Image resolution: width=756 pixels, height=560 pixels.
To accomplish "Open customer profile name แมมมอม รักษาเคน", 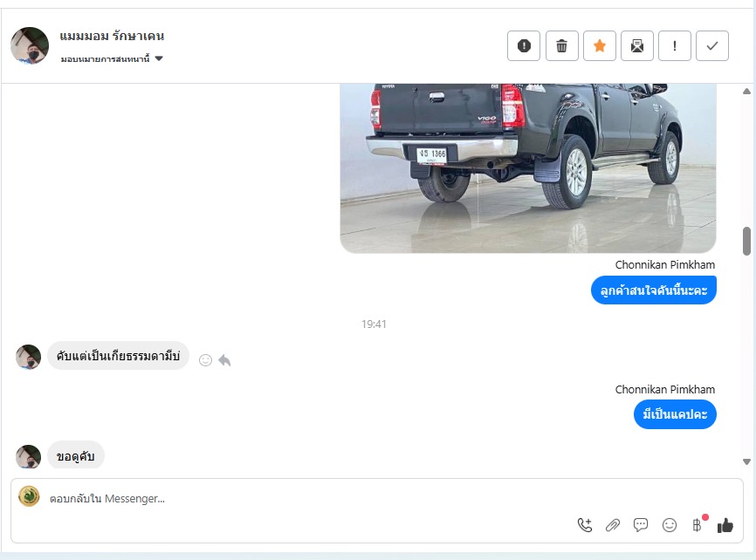I will click(112, 36).
